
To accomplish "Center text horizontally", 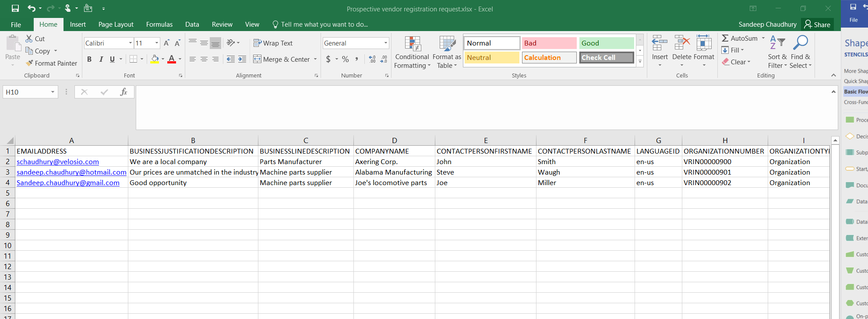I will click(204, 59).
